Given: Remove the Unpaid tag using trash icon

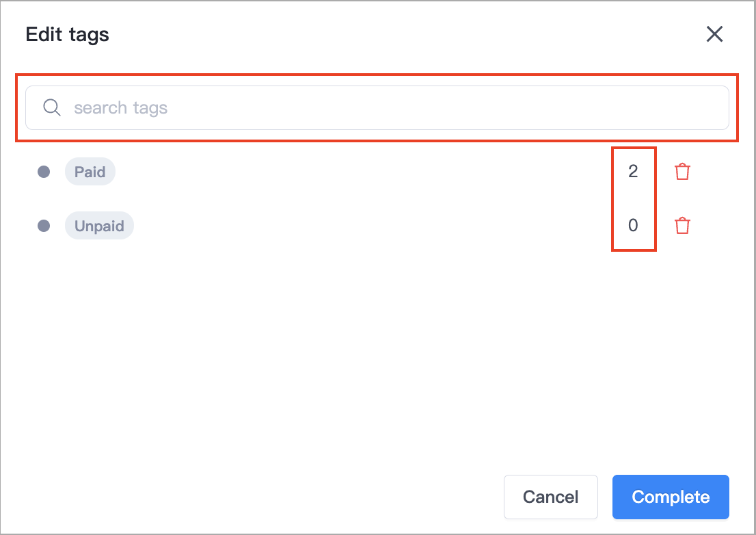Looking at the screenshot, I should coord(682,225).
